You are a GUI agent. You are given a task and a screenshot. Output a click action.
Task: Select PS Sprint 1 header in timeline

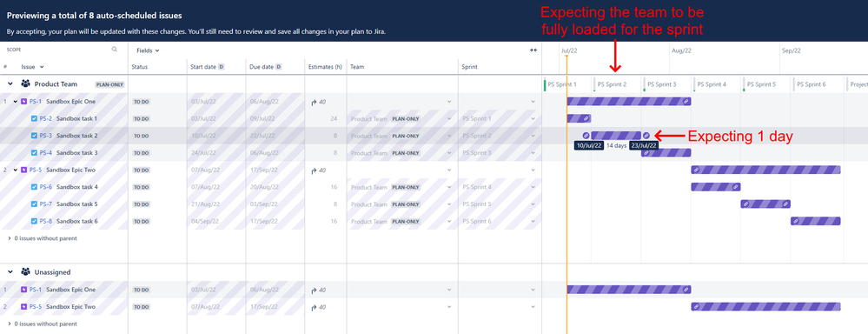(562, 84)
